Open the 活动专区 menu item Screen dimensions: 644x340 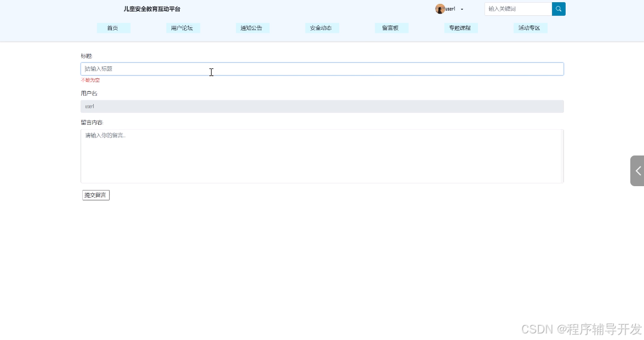click(x=530, y=28)
